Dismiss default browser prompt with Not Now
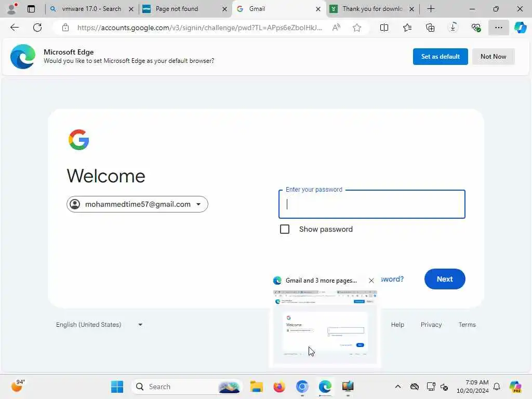This screenshot has height=399, width=532. tap(494, 57)
